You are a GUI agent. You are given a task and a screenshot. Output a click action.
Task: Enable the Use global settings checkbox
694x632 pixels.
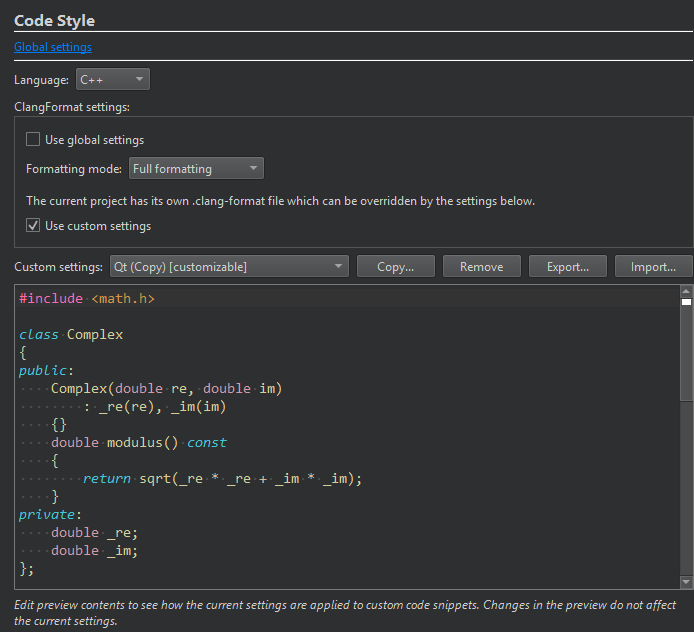(x=33, y=140)
